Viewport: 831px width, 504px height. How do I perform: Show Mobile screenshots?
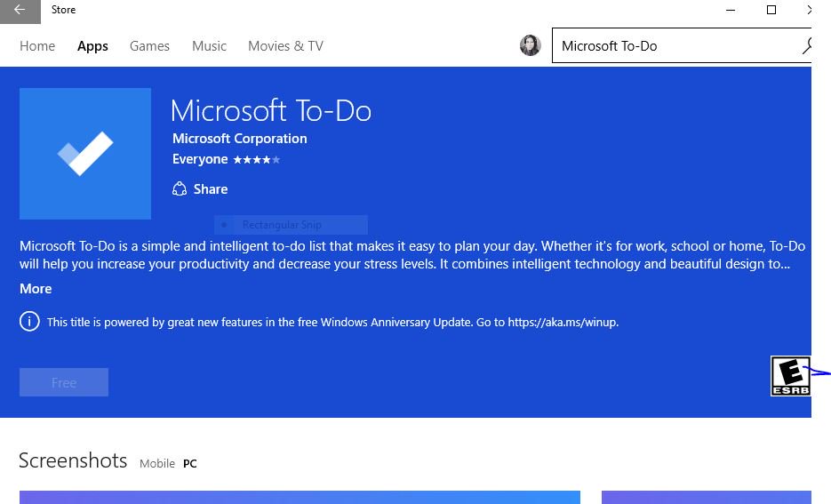[157, 464]
